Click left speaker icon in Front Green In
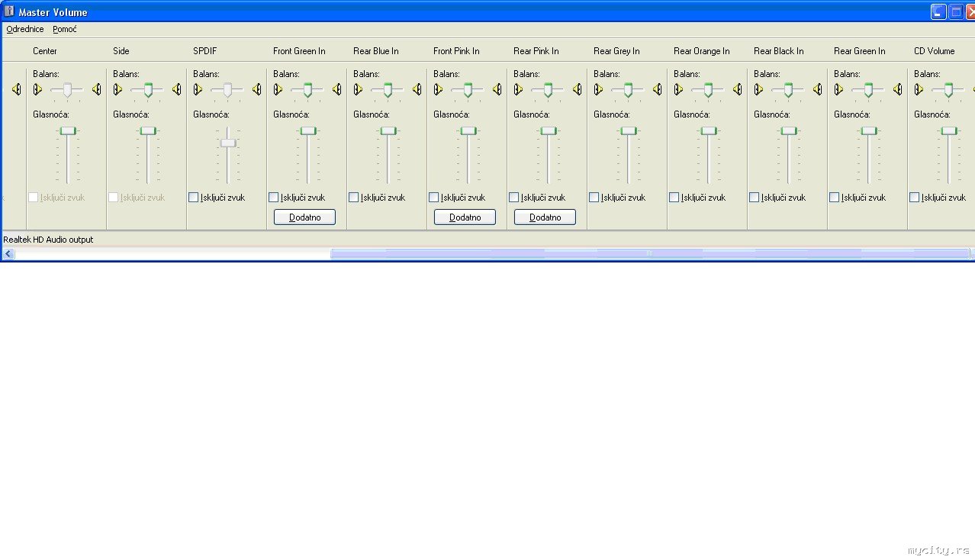The image size is (975, 560). coord(278,89)
